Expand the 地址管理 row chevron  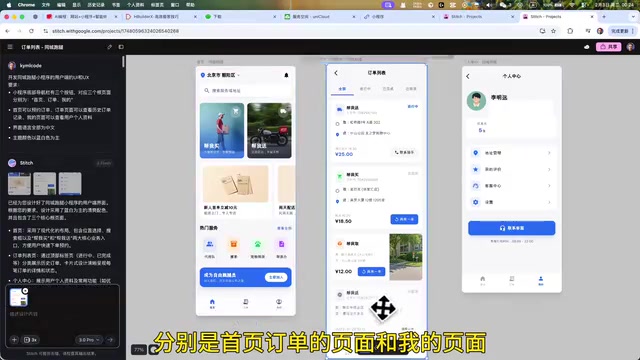(x=549, y=153)
